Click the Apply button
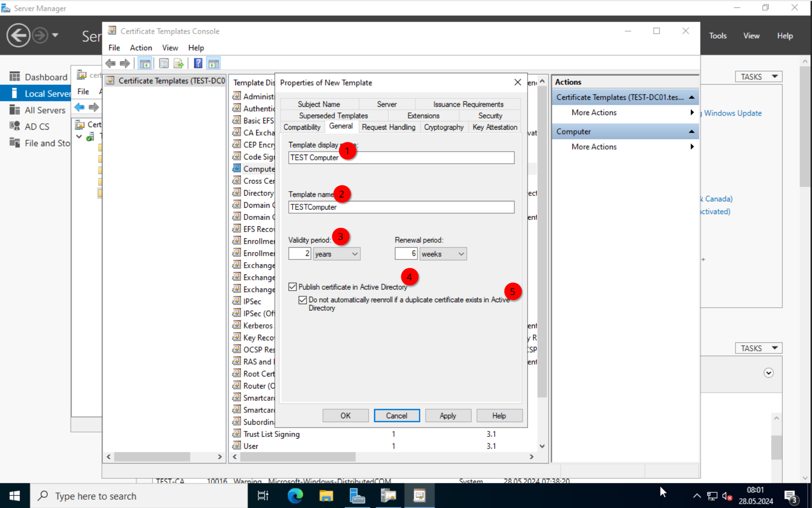 [x=448, y=415]
